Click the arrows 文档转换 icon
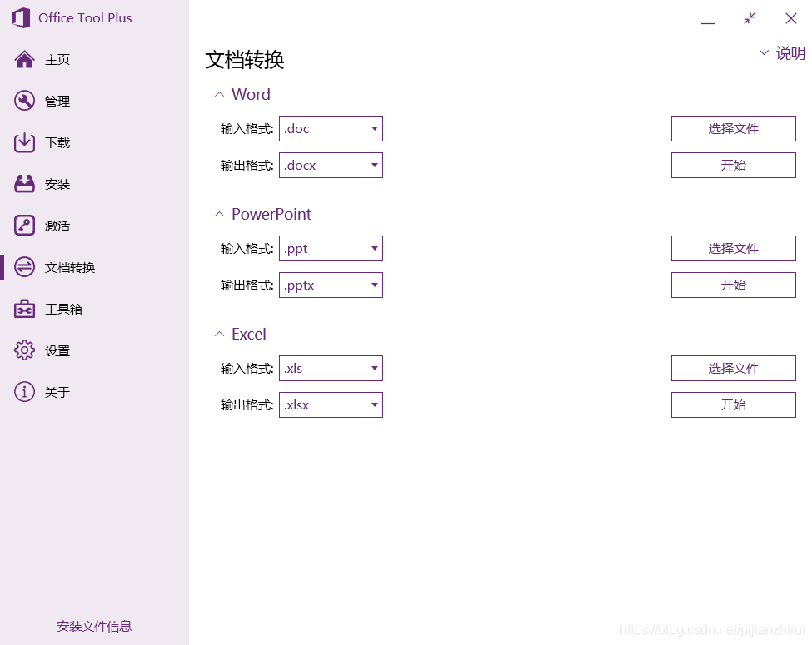The width and height of the screenshot is (812, 645). [x=24, y=267]
